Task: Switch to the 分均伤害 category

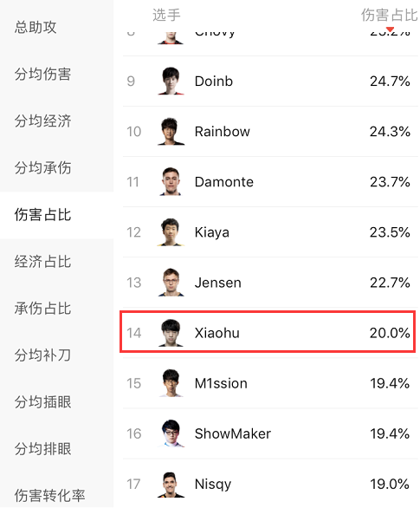Action: coord(42,75)
